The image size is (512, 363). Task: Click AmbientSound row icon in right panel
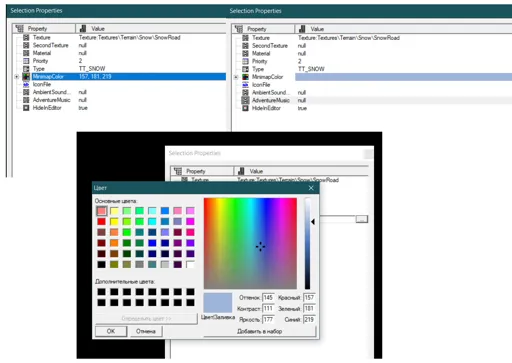click(245, 92)
